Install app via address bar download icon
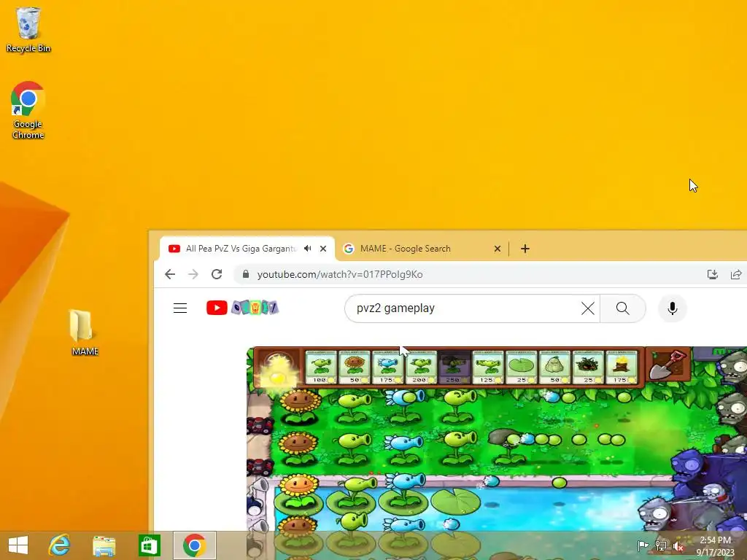Image resolution: width=747 pixels, height=560 pixels. pos(712,274)
